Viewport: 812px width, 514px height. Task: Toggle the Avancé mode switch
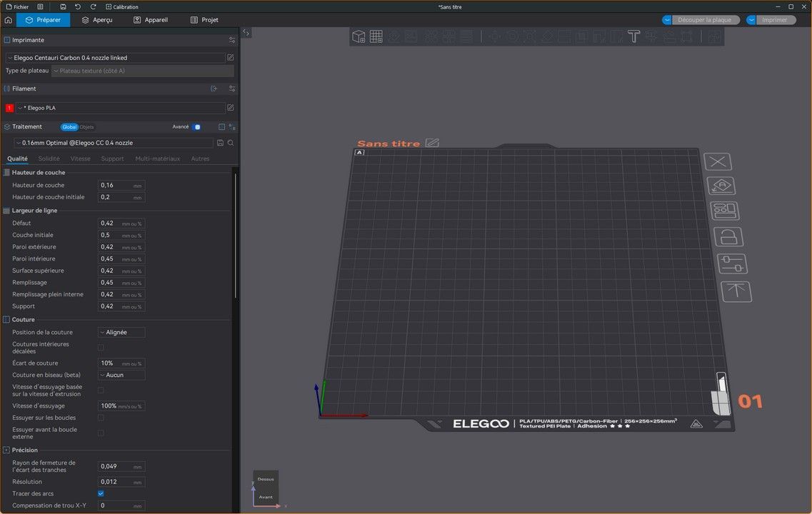197,127
